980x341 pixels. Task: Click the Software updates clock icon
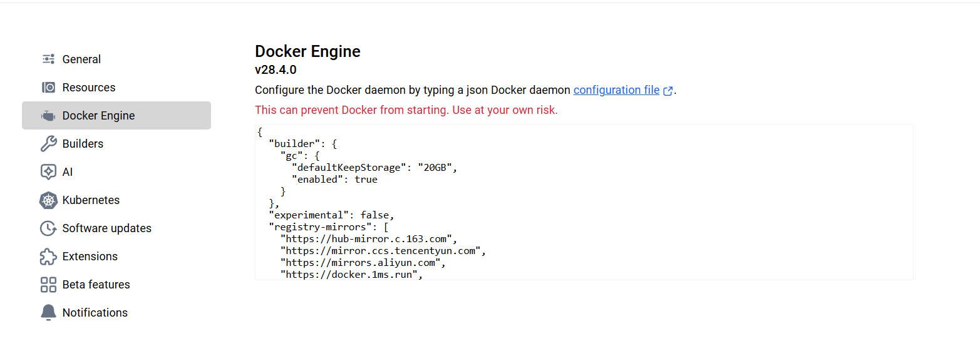[48, 228]
